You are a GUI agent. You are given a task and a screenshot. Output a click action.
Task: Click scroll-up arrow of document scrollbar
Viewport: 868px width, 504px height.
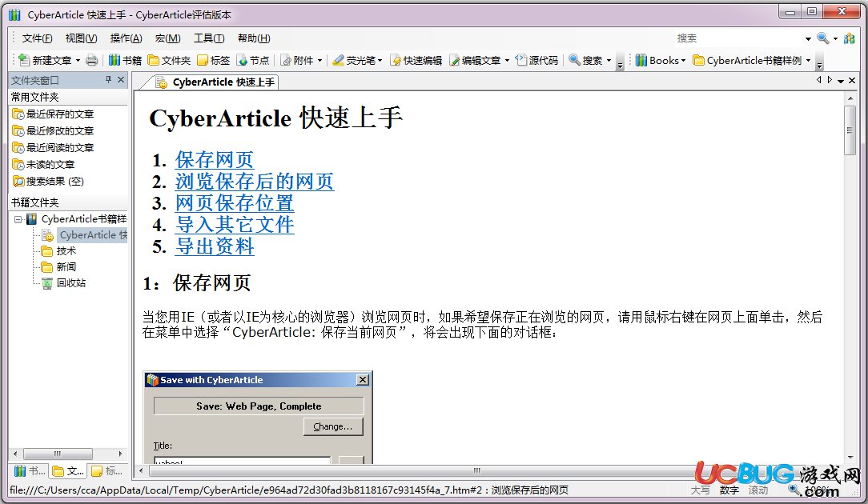(x=850, y=98)
